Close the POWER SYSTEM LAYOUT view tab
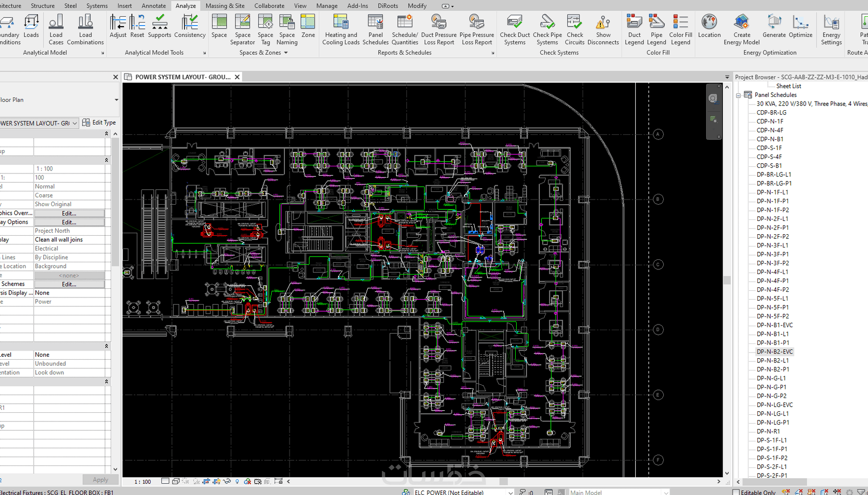868x495 pixels. point(237,77)
